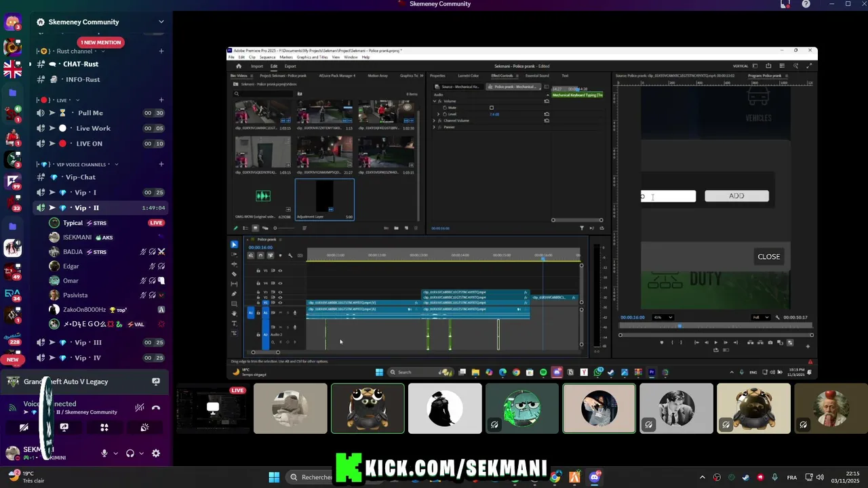Screen dimensions: 868x488
Task: Click the filter icon in Effect Controls
Action: pyautogui.click(x=581, y=228)
